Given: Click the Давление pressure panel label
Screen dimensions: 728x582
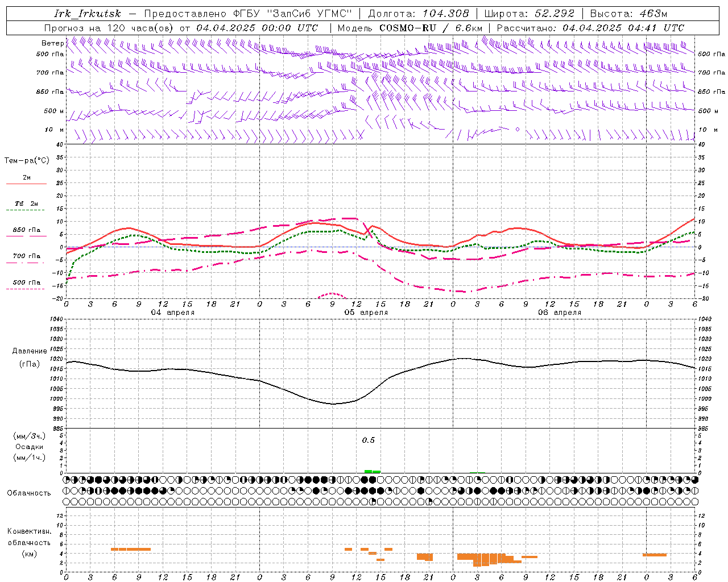Looking at the screenshot, I should 30,351.
